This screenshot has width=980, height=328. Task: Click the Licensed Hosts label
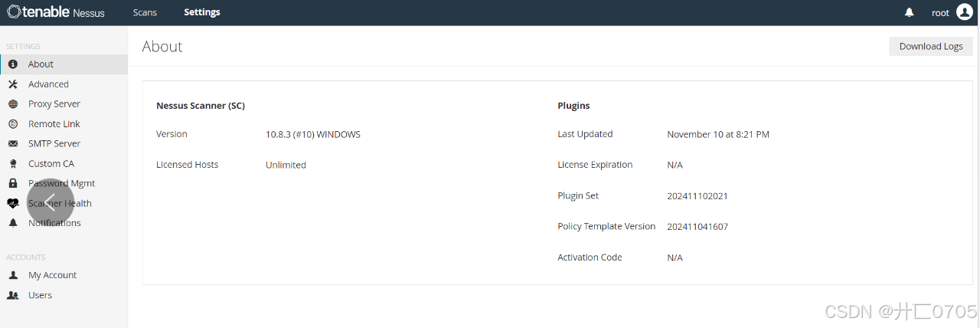coord(187,165)
